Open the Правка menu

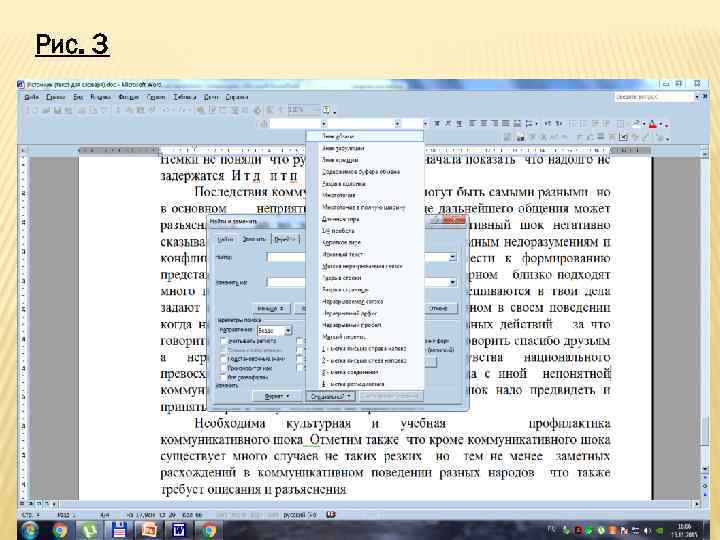tap(56, 97)
